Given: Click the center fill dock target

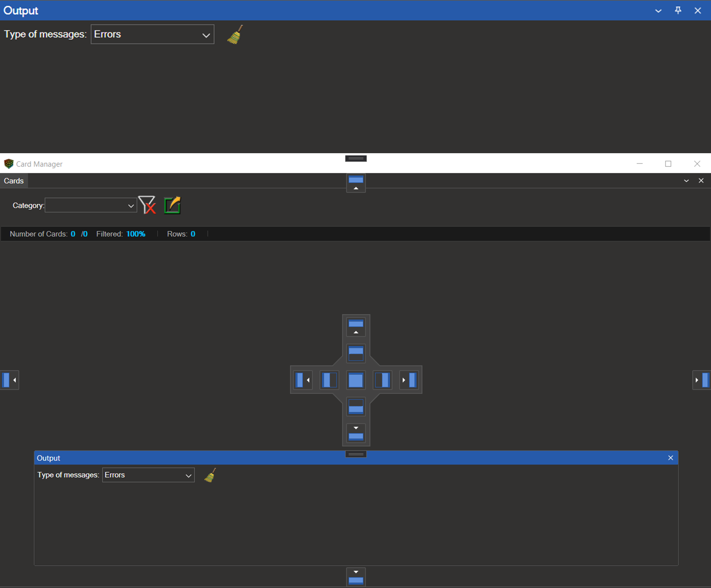Looking at the screenshot, I should pos(356,380).
